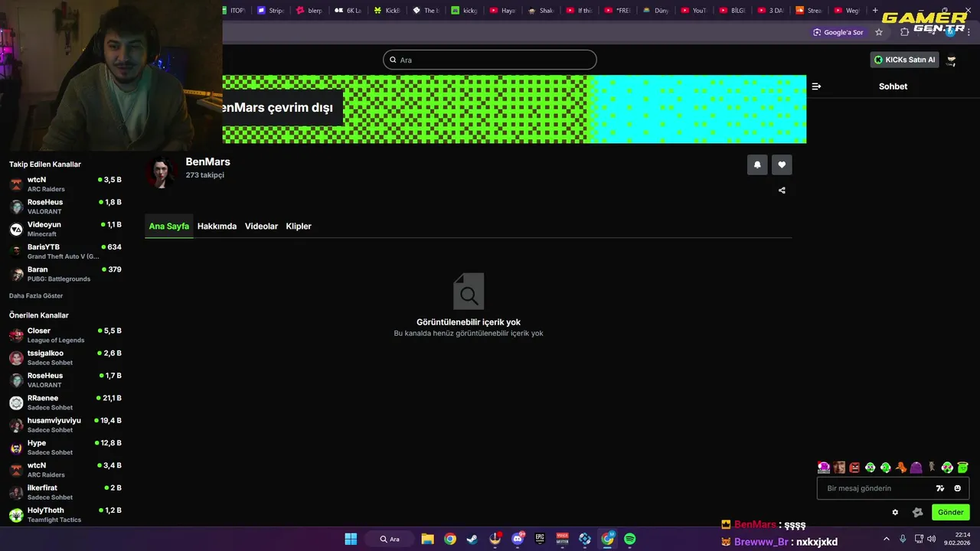Open the Closer League of Legends channel
Image resolution: width=980 pixels, height=551 pixels.
tap(65, 335)
